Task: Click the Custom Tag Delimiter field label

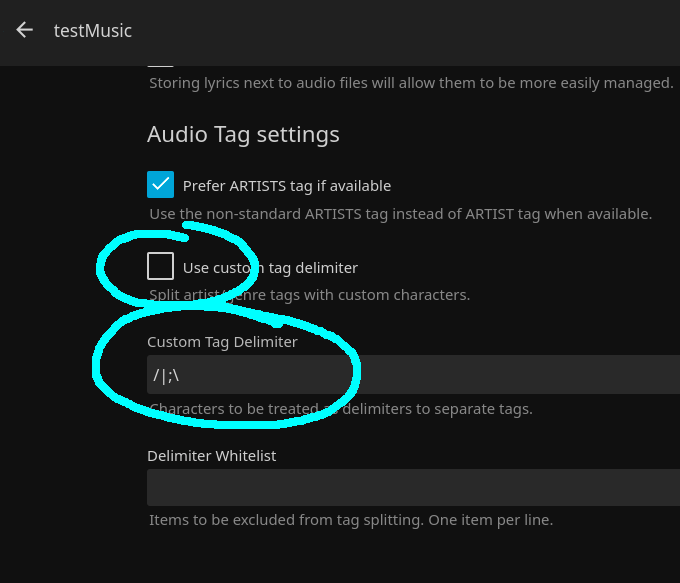Action: click(222, 342)
